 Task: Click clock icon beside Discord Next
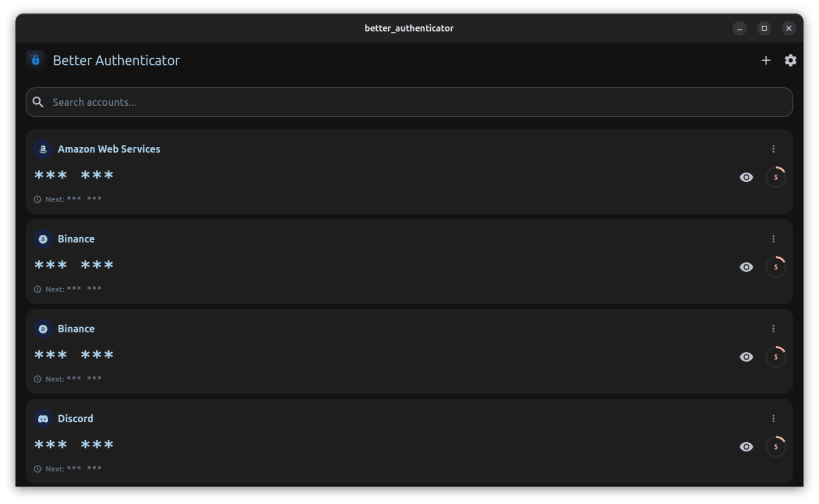click(38, 469)
